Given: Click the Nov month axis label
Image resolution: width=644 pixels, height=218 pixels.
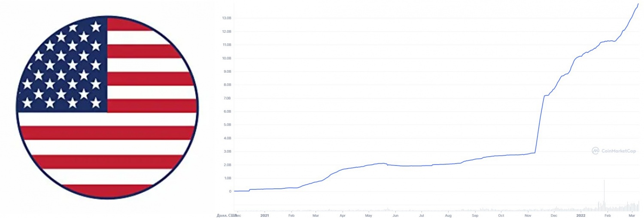Looking at the screenshot, I should click(528, 215).
